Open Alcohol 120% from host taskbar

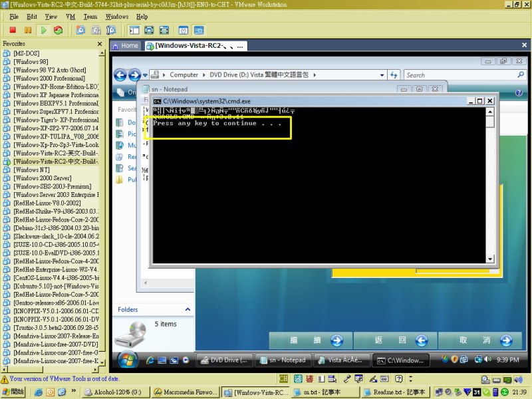tap(116, 392)
